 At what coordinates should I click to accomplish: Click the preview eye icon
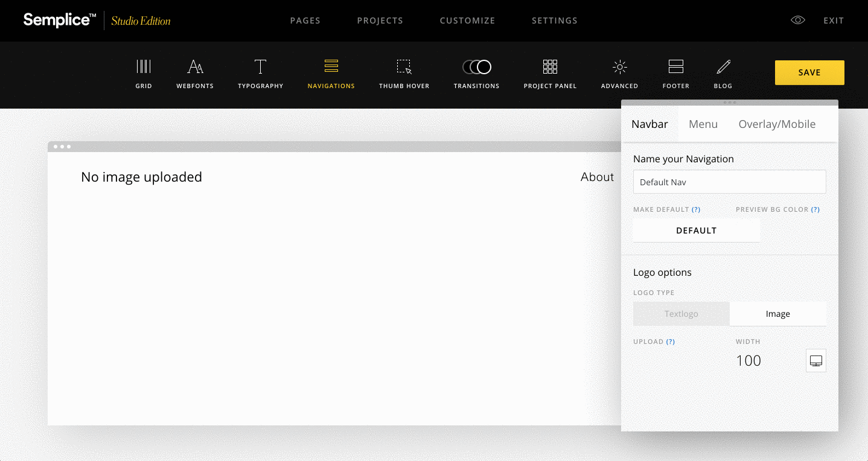tap(798, 21)
